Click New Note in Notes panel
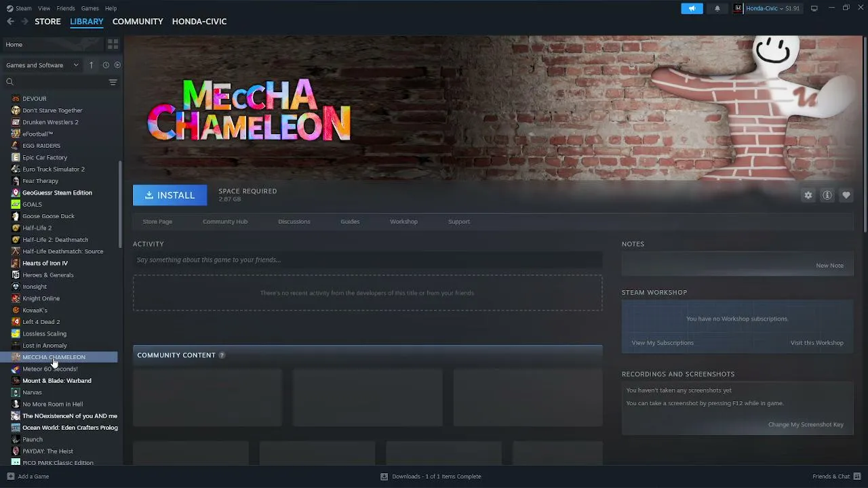The image size is (868, 488). pyautogui.click(x=830, y=266)
